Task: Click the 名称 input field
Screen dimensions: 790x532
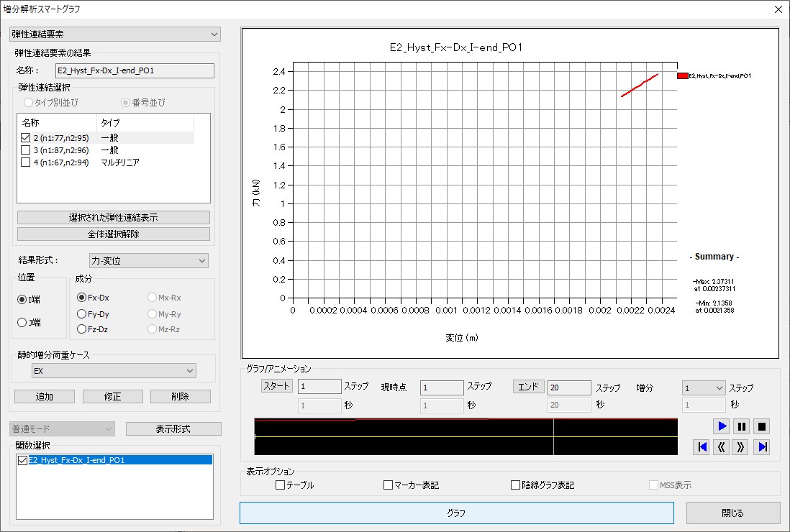Action: point(135,70)
